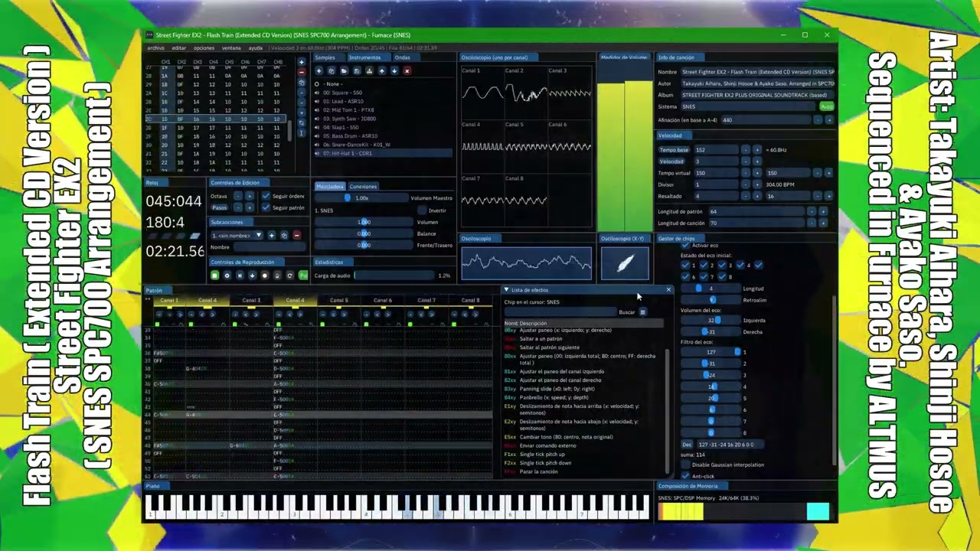980x551 pixels.
Task: Open ventana menu
Action: pyautogui.click(x=231, y=47)
